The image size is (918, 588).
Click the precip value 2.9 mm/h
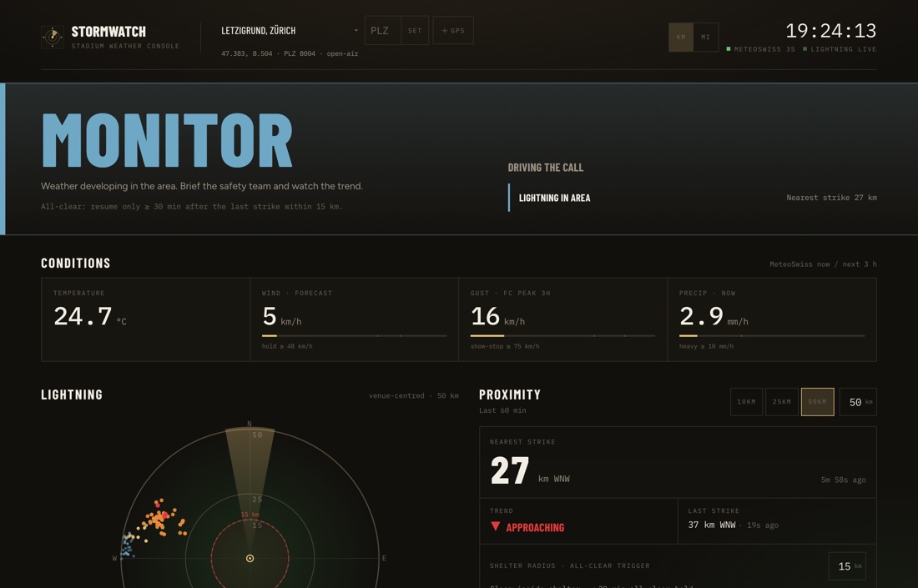[714, 317]
